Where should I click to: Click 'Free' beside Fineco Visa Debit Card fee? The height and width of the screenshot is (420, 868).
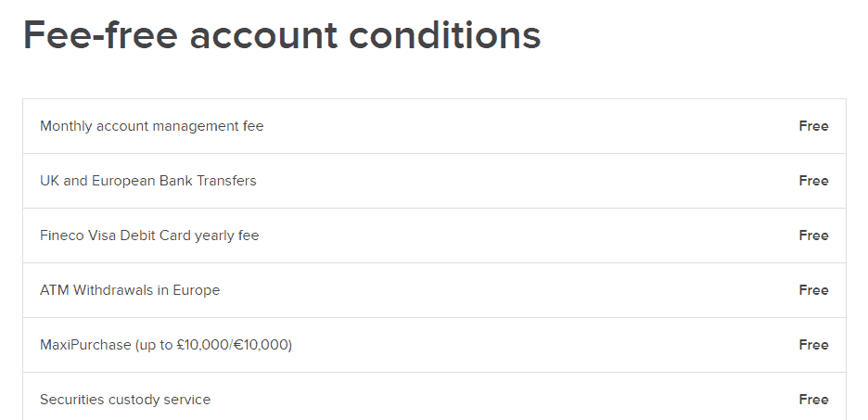pyautogui.click(x=814, y=235)
